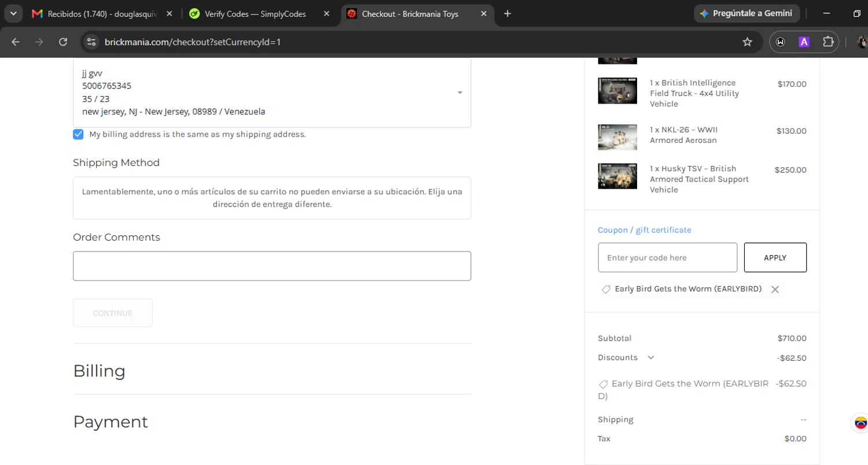Select the $170.00 price text

[x=792, y=84]
